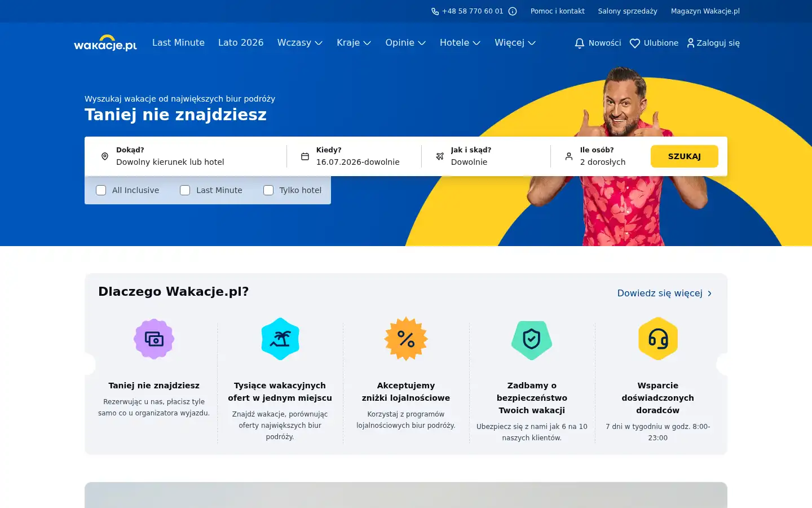Open the info icon beside phone number
Screen dimensions: 812x508
pos(513,11)
